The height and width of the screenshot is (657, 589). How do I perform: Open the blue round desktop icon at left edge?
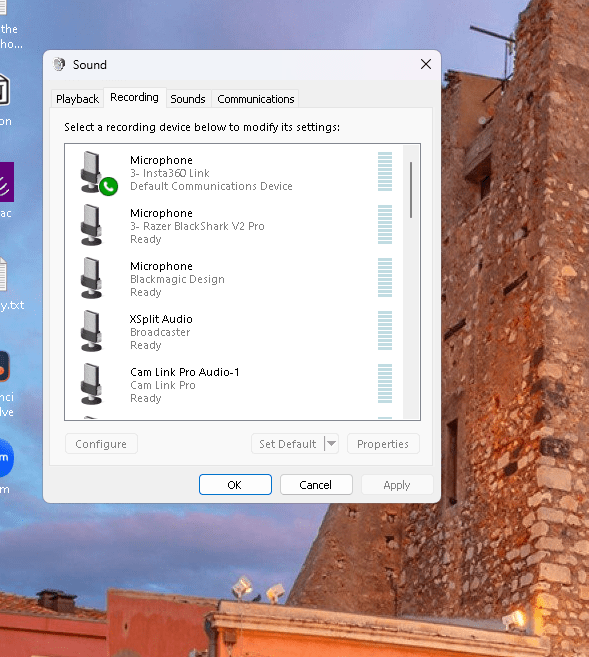point(6,458)
